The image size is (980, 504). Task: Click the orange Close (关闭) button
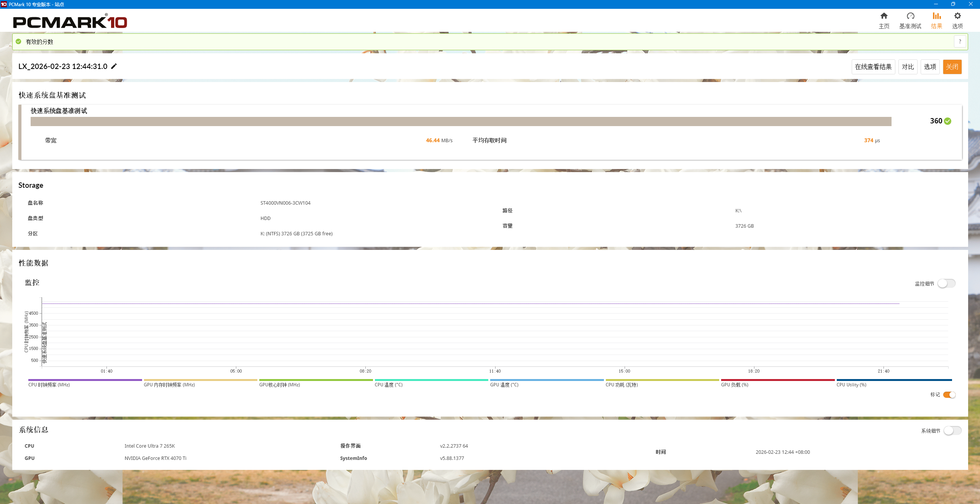pos(952,67)
